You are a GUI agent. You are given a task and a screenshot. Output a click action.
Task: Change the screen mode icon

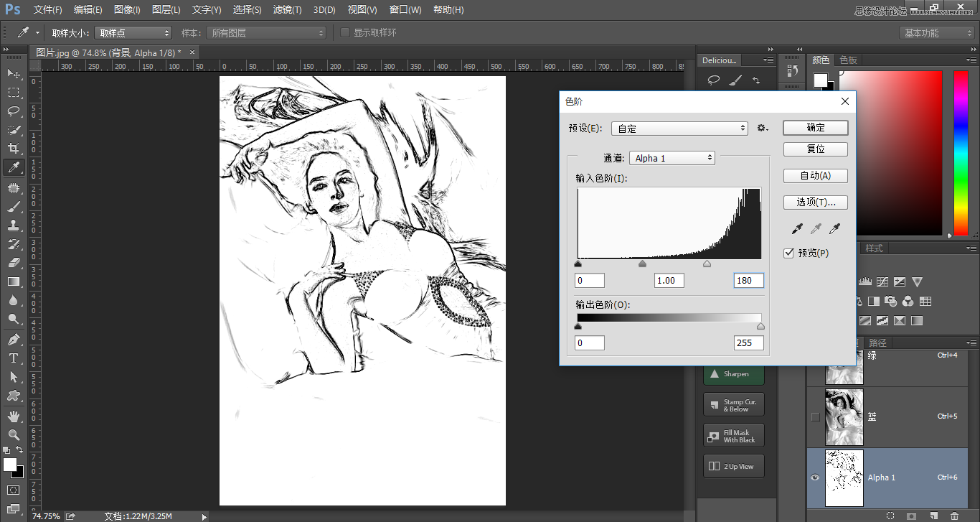(x=14, y=508)
